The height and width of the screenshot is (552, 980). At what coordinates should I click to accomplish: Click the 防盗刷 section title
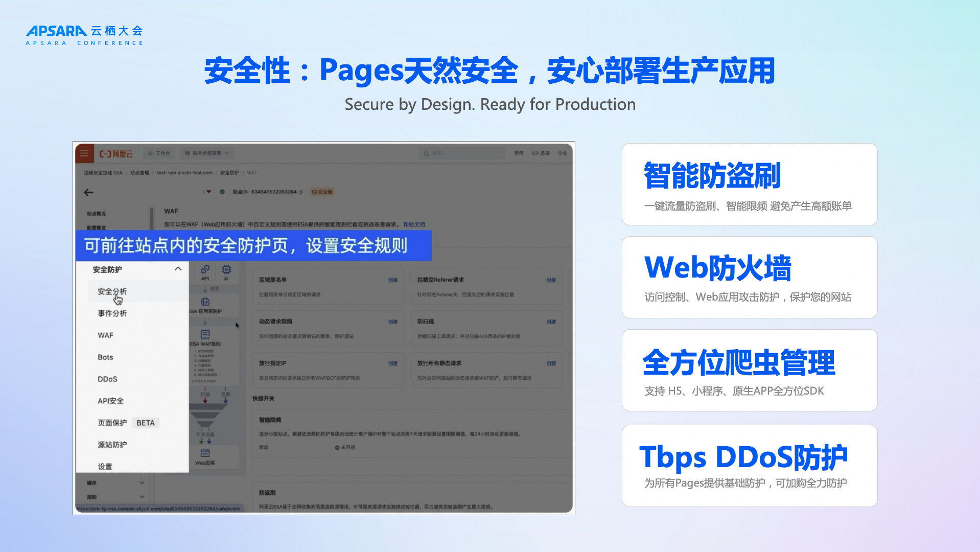click(x=267, y=493)
